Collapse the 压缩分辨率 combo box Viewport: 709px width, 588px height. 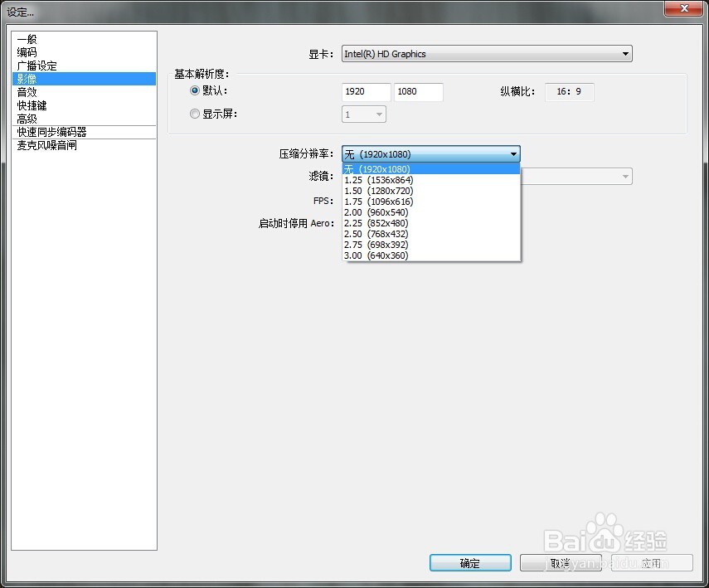[431, 154]
